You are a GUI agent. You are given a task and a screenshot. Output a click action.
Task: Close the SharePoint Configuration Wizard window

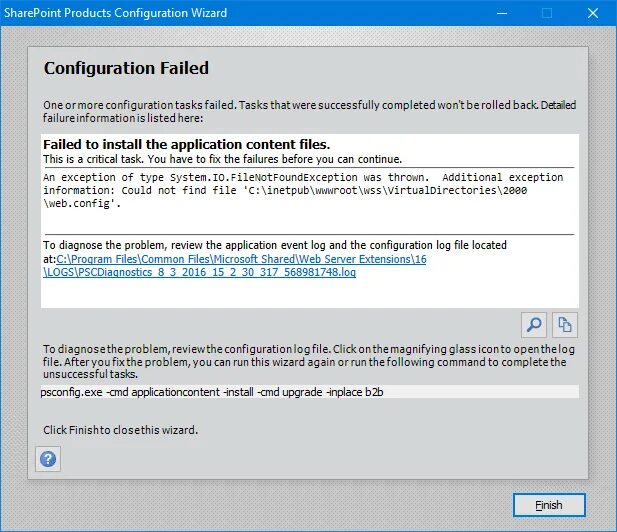593,13
